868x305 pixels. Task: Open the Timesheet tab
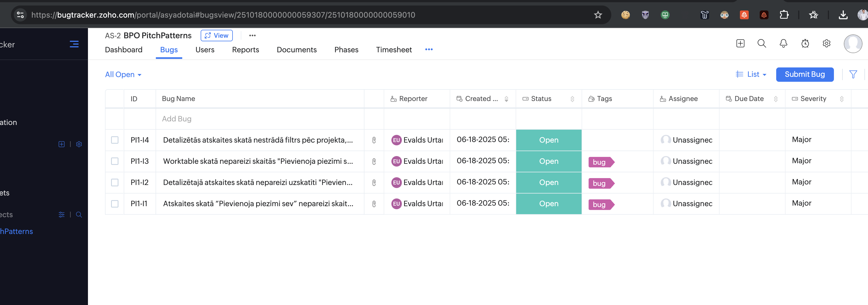tap(394, 50)
